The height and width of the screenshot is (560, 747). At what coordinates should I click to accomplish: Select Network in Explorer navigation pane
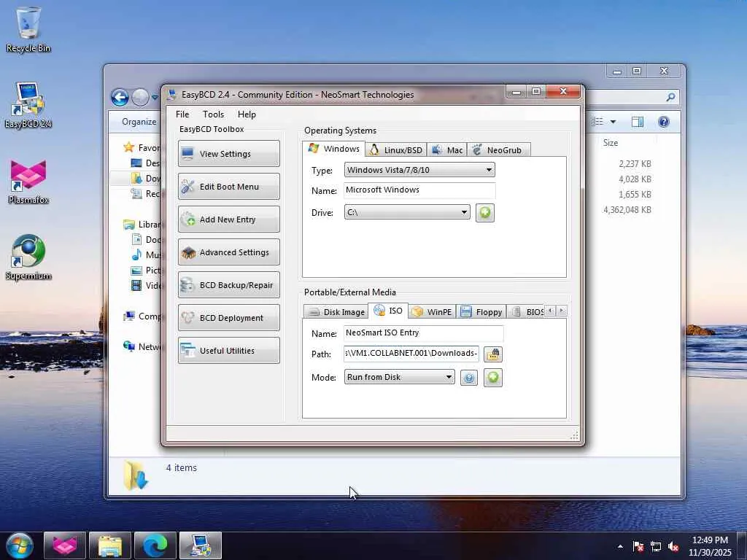point(142,346)
